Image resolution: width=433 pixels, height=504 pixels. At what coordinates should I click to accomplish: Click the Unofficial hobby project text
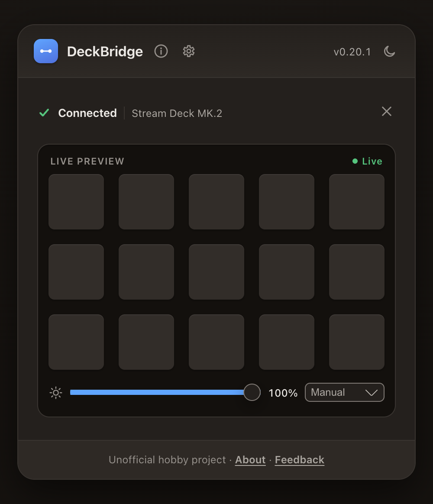(167, 460)
